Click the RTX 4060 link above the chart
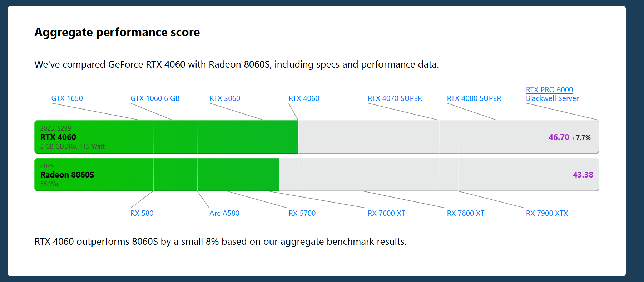The width and height of the screenshot is (644, 282). click(x=304, y=98)
